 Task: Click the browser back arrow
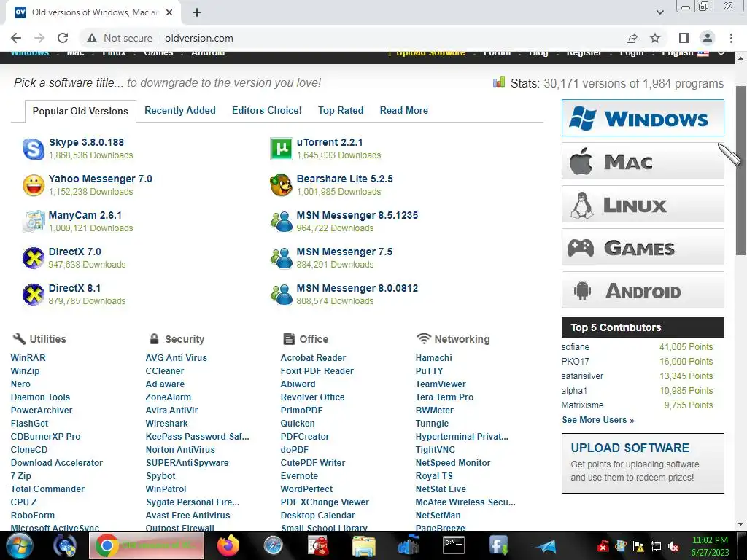pyautogui.click(x=16, y=38)
